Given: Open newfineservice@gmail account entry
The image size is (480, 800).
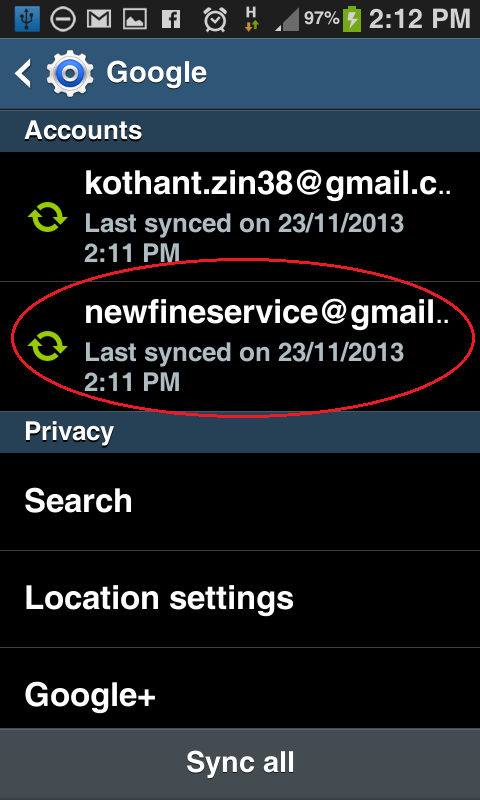Looking at the screenshot, I should click(x=240, y=346).
